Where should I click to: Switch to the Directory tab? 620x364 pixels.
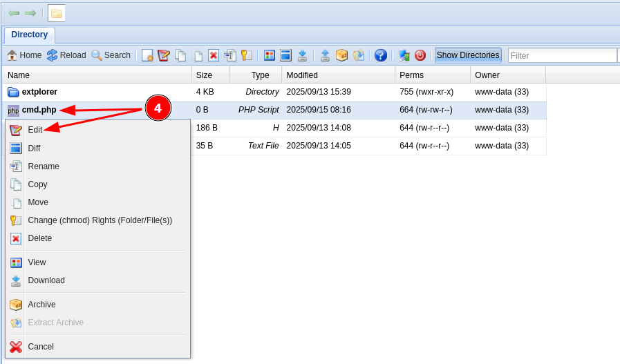[30, 35]
